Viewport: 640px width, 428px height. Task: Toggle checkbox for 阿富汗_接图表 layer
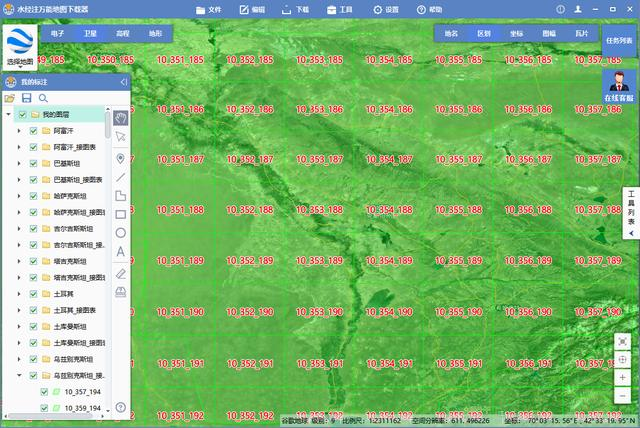point(33,147)
